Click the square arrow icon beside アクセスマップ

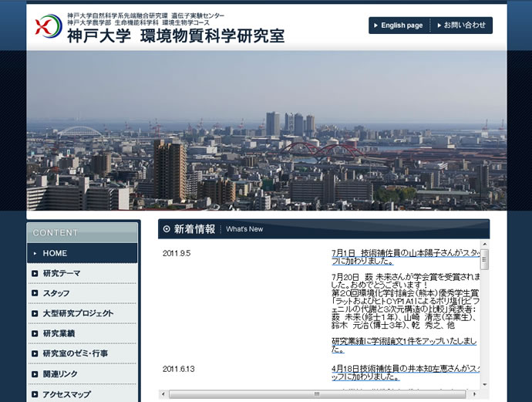(35, 394)
